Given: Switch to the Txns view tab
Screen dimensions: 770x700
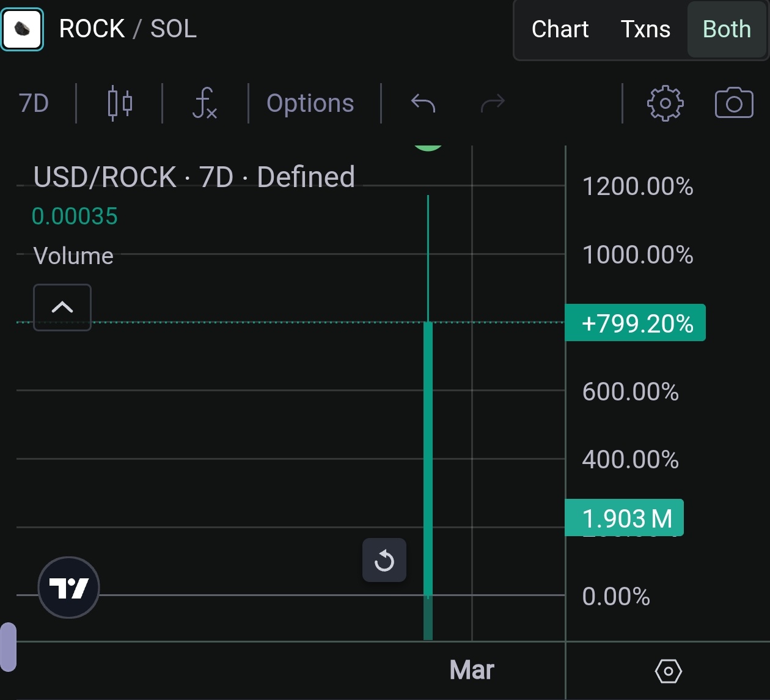Looking at the screenshot, I should (645, 29).
